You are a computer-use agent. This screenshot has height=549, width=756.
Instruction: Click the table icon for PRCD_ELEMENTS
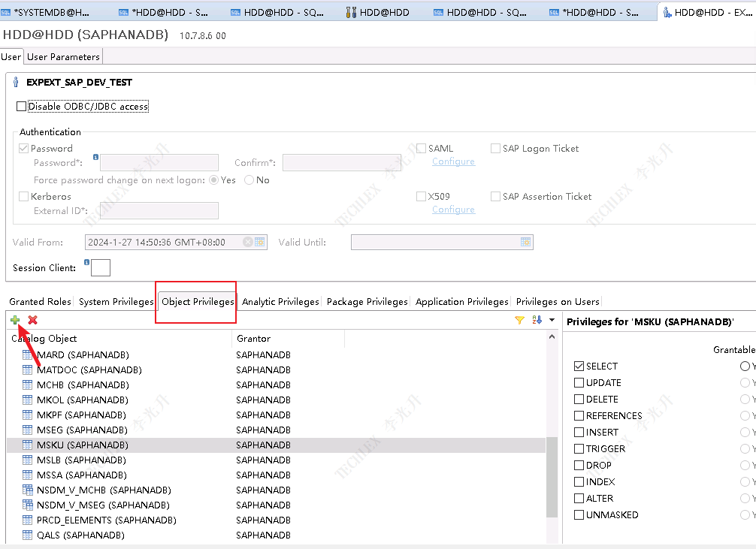[28, 520]
